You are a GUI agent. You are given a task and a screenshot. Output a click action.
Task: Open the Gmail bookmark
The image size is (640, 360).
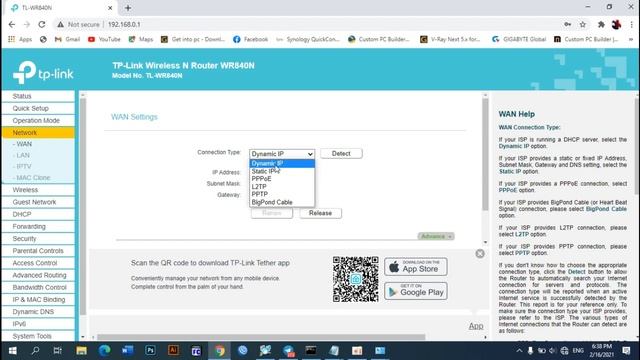(x=67, y=39)
